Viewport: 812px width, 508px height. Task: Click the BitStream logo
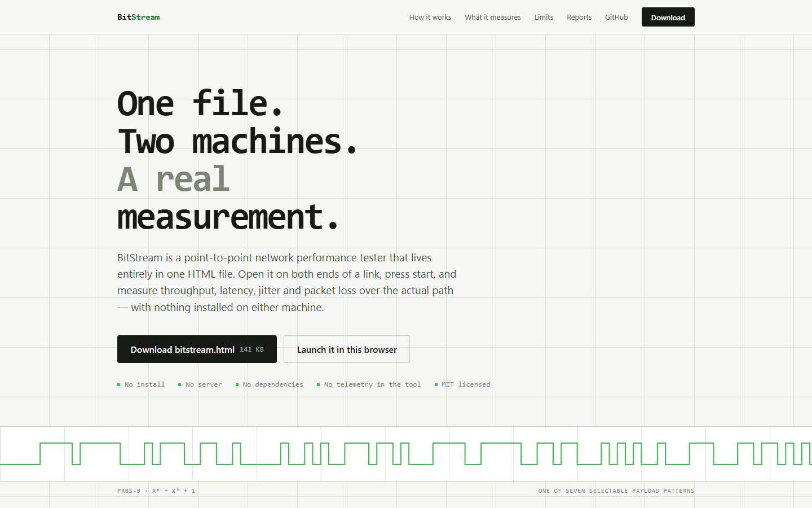point(138,17)
